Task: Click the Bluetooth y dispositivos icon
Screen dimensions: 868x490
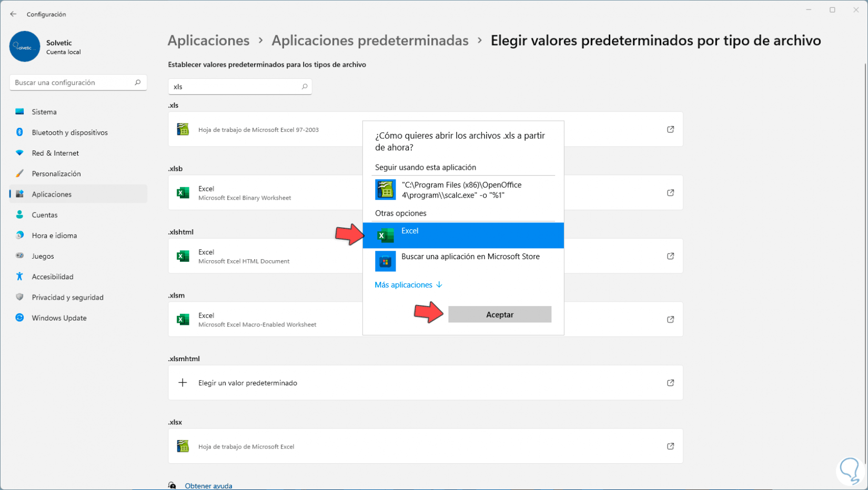Action: [x=19, y=132]
